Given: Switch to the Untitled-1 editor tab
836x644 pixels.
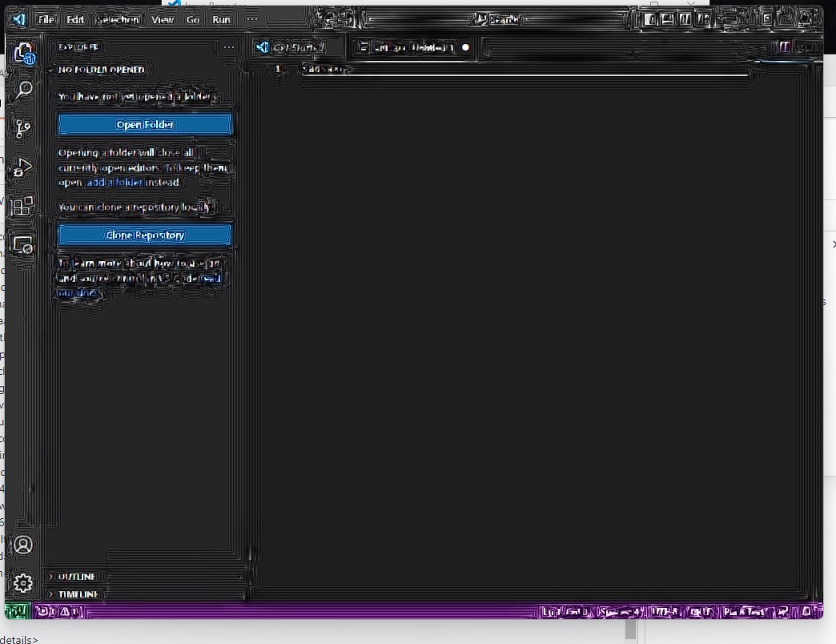Looking at the screenshot, I should pyautogui.click(x=414, y=47).
